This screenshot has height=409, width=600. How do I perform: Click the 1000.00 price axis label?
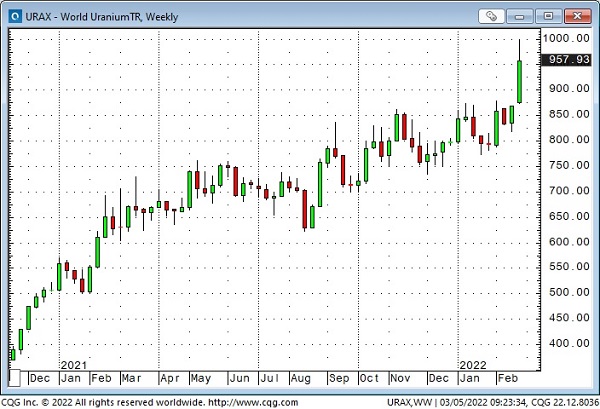point(566,38)
